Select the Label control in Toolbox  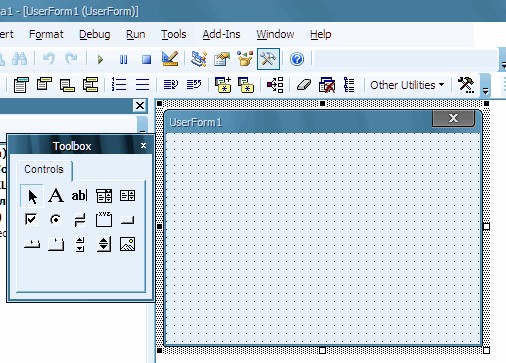[56, 196]
